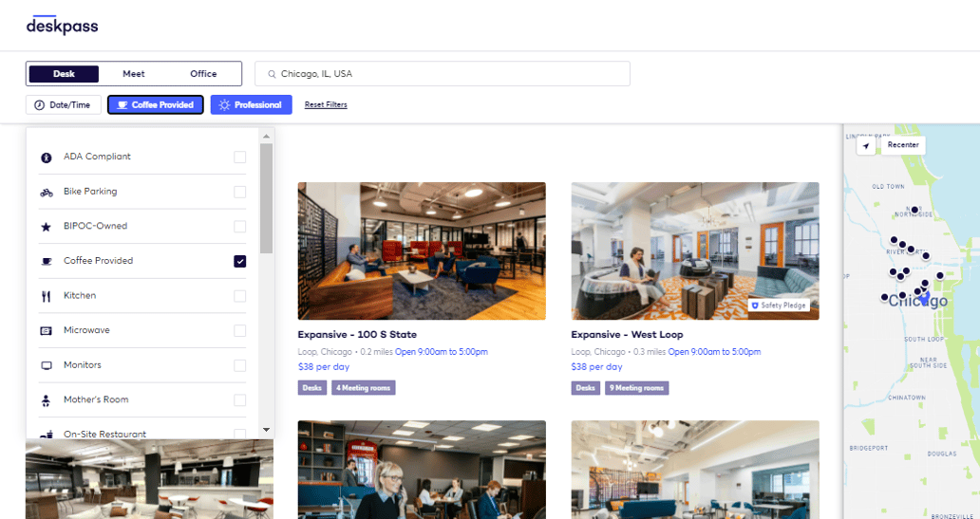Click the Monitors screen icon
The image size is (980, 519).
(47, 366)
